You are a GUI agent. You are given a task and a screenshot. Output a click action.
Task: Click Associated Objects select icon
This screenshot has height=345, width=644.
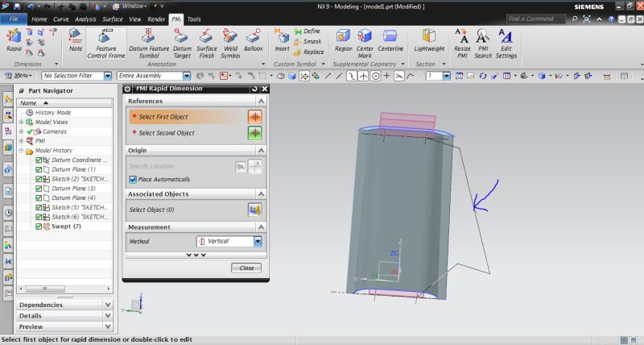click(255, 210)
